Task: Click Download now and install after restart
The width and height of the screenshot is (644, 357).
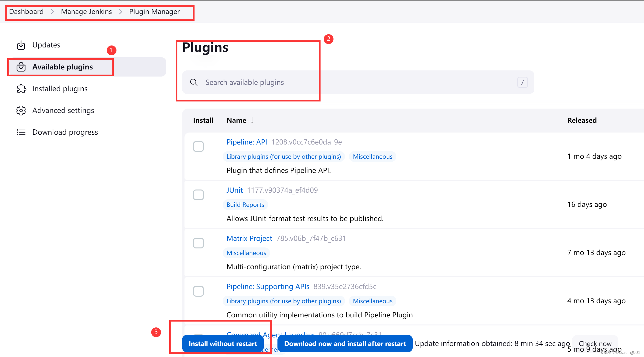Action: tap(345, 344)
